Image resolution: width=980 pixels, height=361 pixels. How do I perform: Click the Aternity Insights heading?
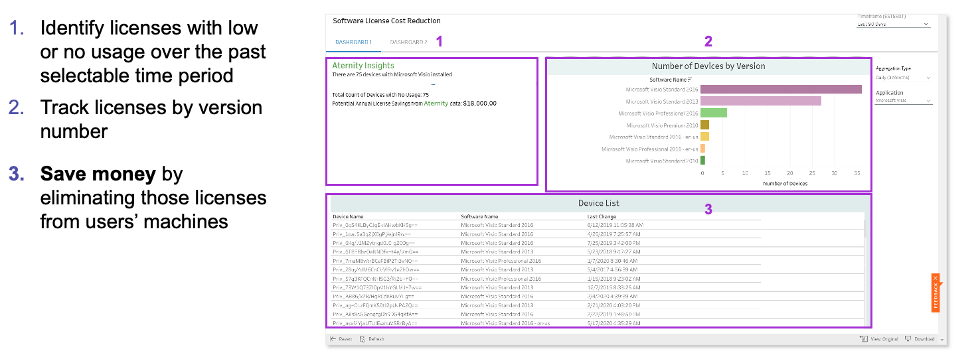click(363, 66)
